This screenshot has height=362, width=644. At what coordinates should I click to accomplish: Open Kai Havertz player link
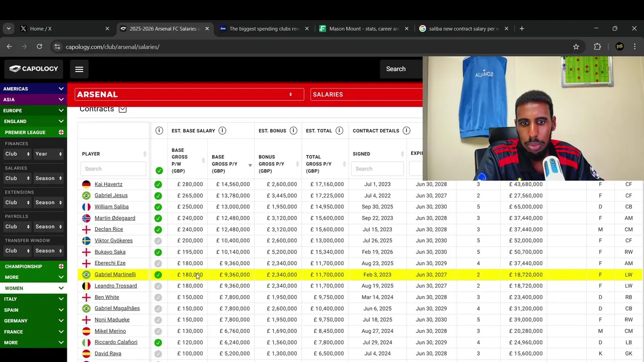pyautogui.click(x=108, y=185)
